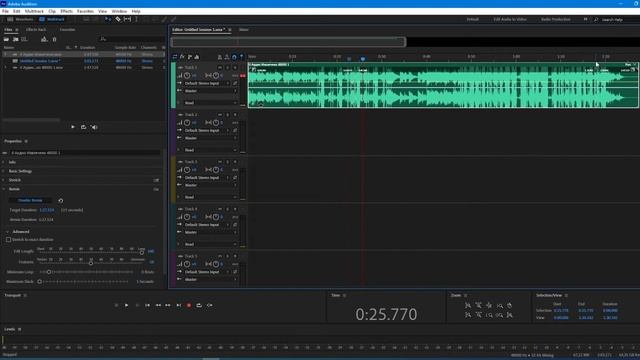Image resolution: width=640 pixels, height=360 pixels.
Task: Toggle Skip Selection in Transport
Action: click(209, 305)
